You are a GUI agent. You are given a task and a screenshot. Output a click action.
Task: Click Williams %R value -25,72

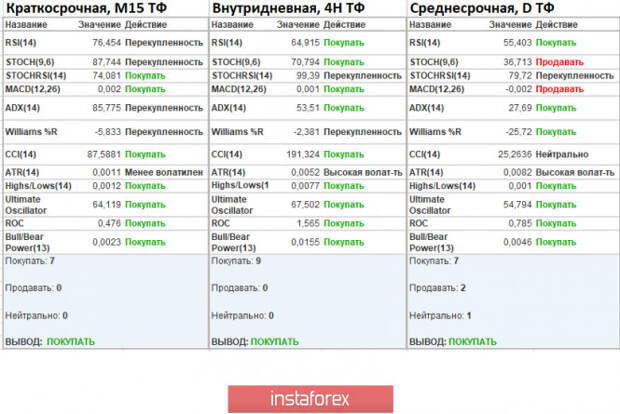pos(518,132)
